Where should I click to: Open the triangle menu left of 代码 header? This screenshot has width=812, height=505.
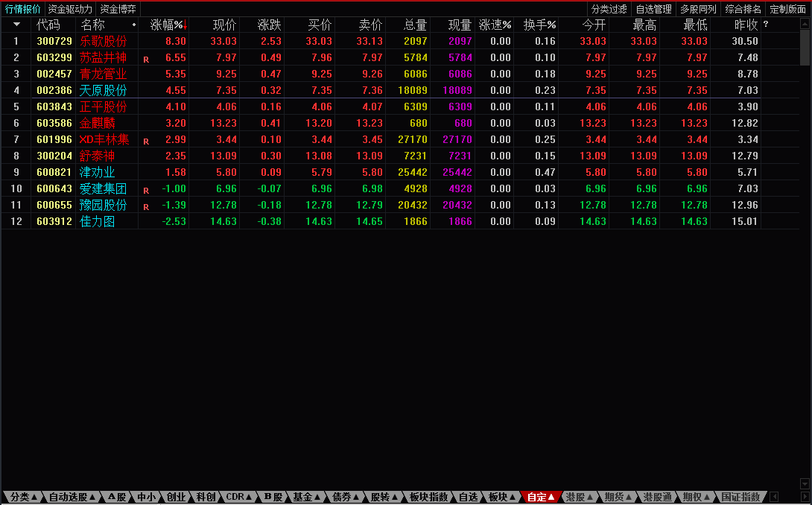pos(16,25)
